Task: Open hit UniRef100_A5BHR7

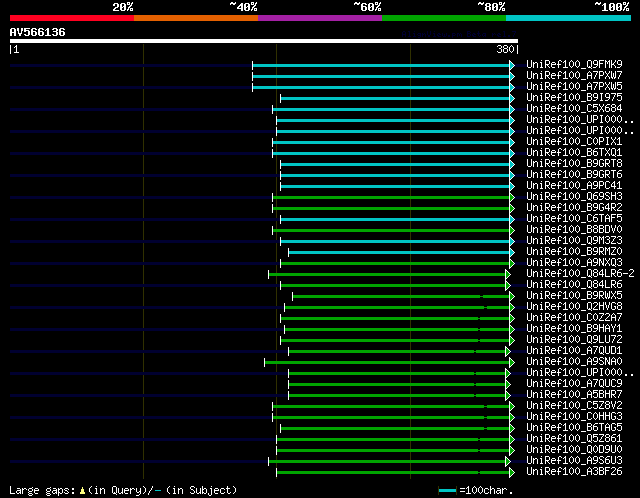Action: click(x=574, y=395)
